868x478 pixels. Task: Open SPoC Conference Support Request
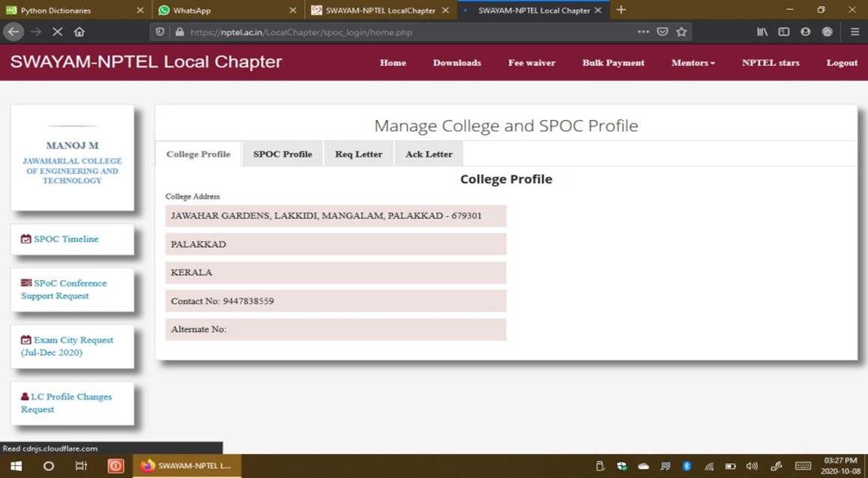click(64, 289)
